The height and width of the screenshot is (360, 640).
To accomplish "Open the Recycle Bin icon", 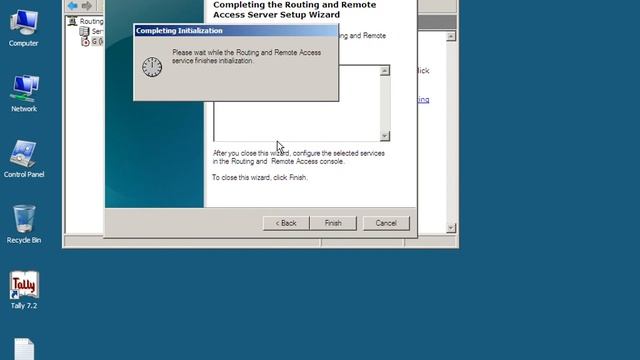I will (x=24, y=224).
